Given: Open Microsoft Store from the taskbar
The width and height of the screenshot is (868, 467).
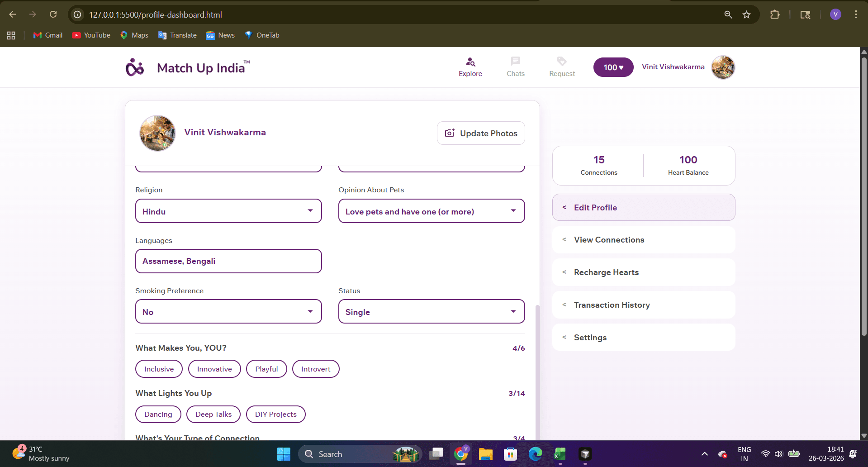Looking at the screenshot, I should (511, 454).
